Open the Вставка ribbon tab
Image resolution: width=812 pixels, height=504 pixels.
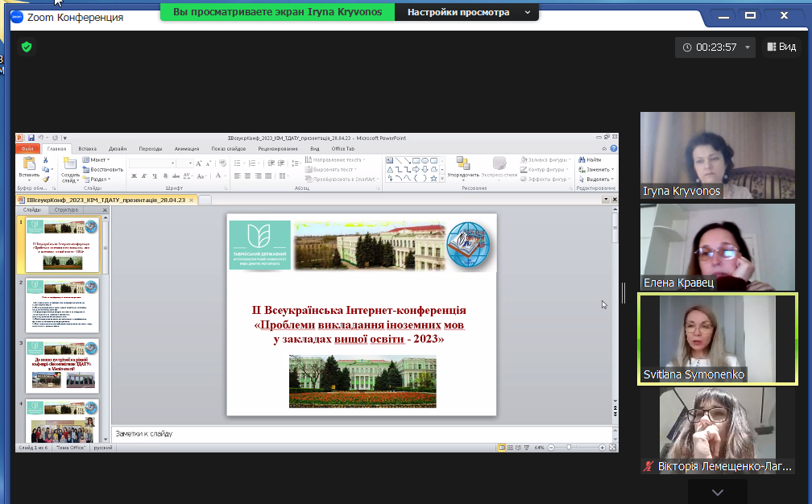pos(88,149)
